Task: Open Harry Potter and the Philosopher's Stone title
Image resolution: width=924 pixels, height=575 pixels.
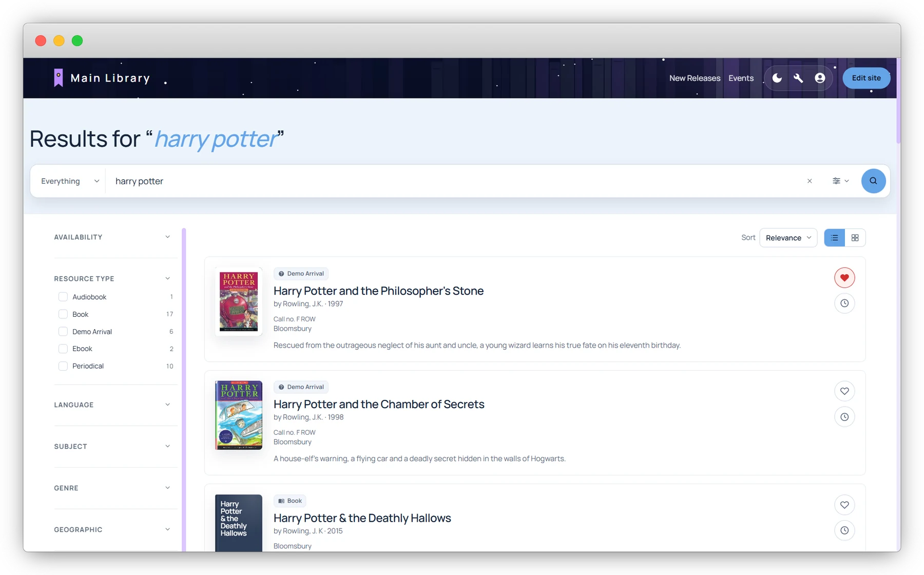Action: (x=378, y=291)
